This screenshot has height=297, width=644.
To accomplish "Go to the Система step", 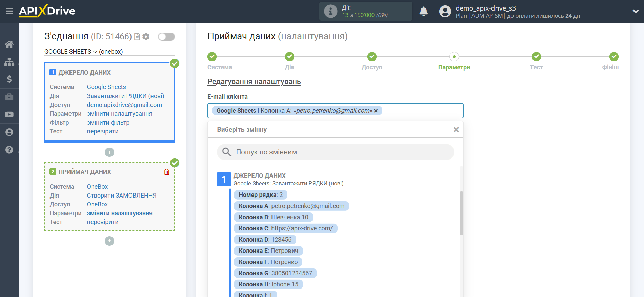I will pyautogui.click(x=212, y=57).
